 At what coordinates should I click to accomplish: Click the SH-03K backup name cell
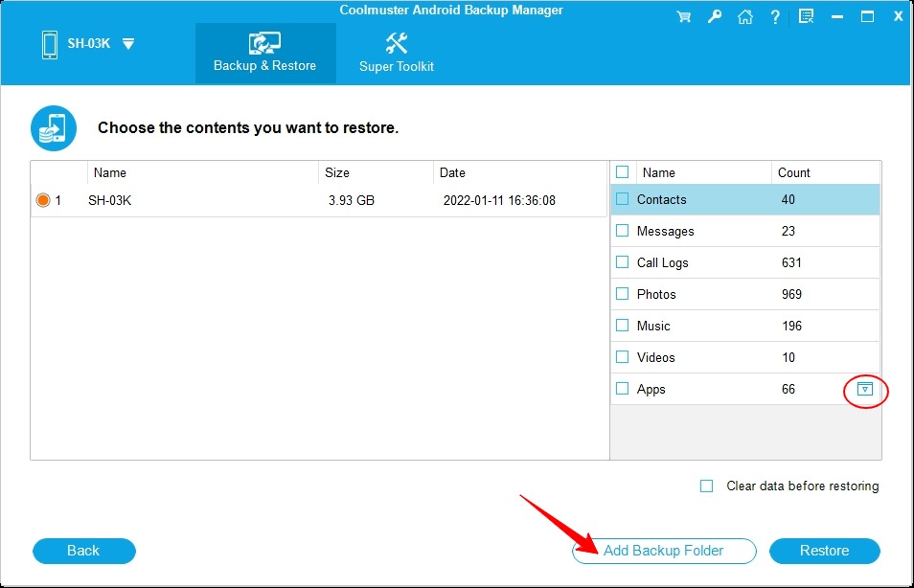point(109,200)
